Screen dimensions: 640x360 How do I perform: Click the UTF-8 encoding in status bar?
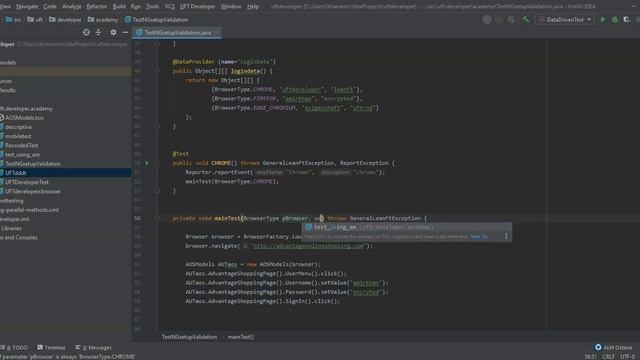tap(628, 356)
